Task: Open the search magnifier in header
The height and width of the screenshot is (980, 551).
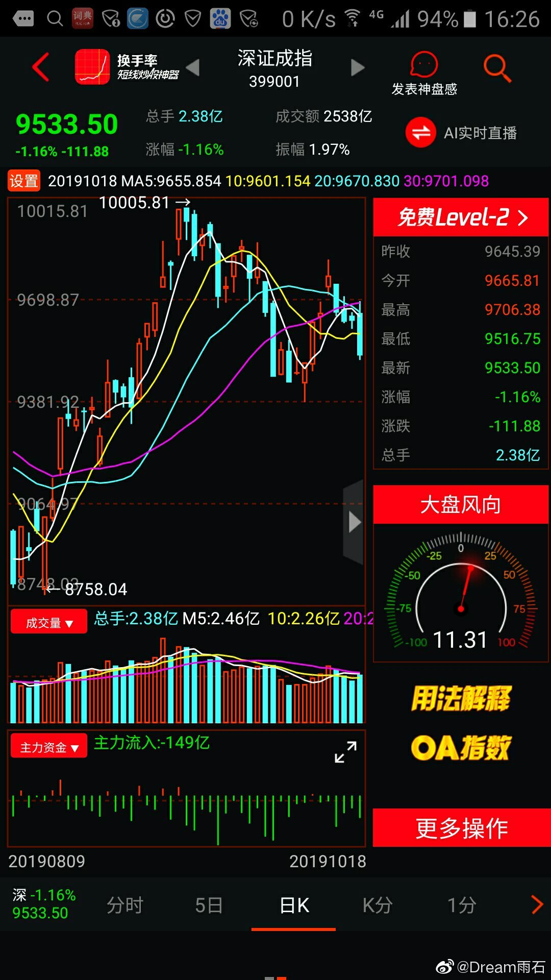Action: (497, 68)
